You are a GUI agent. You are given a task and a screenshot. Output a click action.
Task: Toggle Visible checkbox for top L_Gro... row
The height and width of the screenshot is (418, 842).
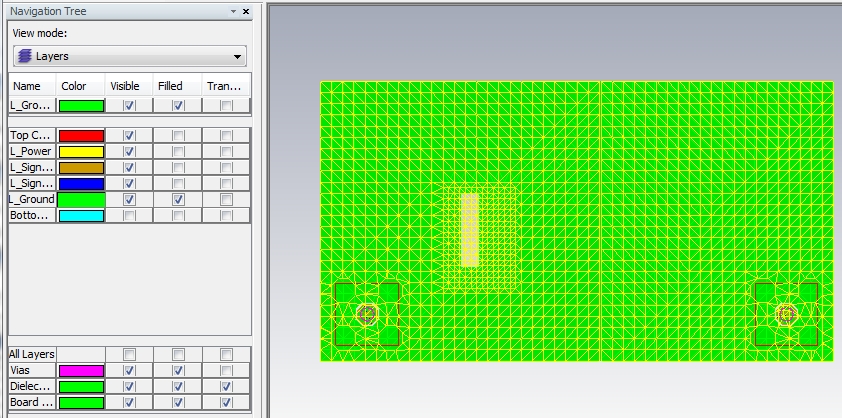point(129,105)
